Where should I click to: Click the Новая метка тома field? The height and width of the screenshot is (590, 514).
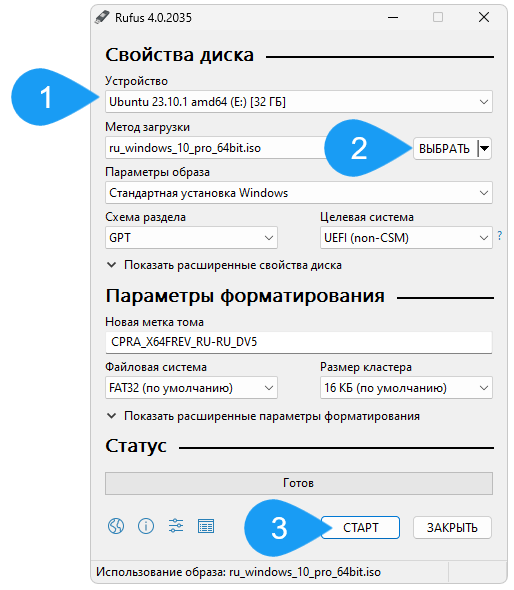(299, 342)
